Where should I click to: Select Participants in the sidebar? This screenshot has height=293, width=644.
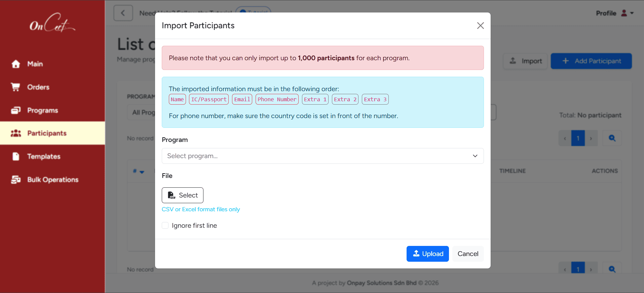52,133
